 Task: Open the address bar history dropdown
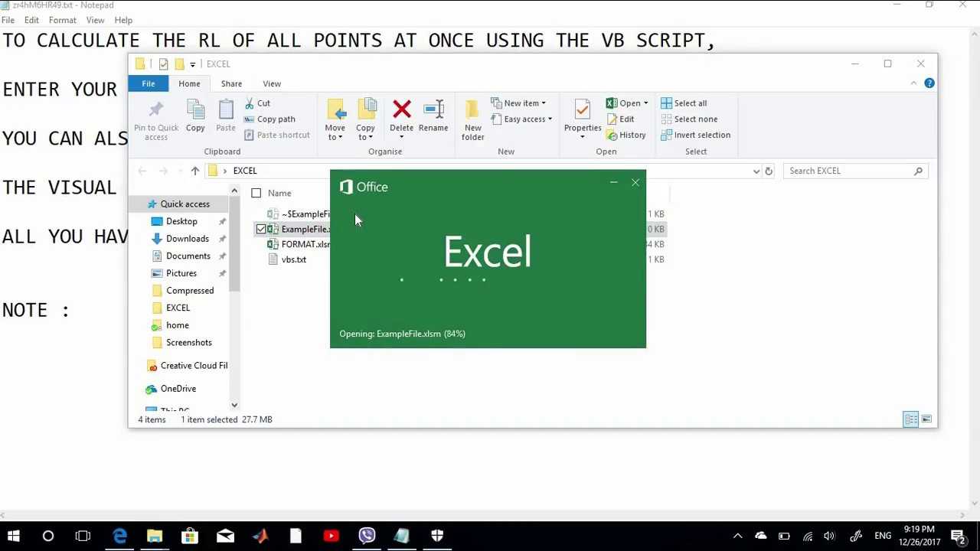(756, 171)
